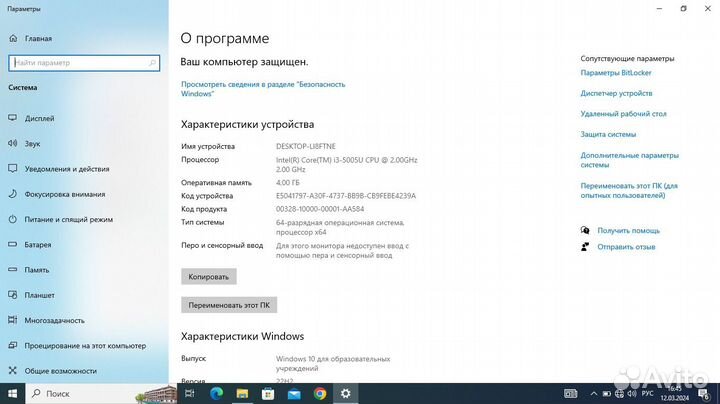Open Удаленный рабочий стол link
Viewport: 720px width, 404px height.
(623, 114)
